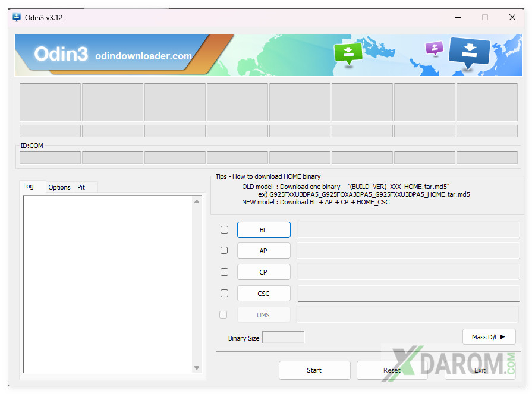The width and height of the screenshot is (532, 394).
Task: Toggle the CP checkbox
Action: coord(224,272)
